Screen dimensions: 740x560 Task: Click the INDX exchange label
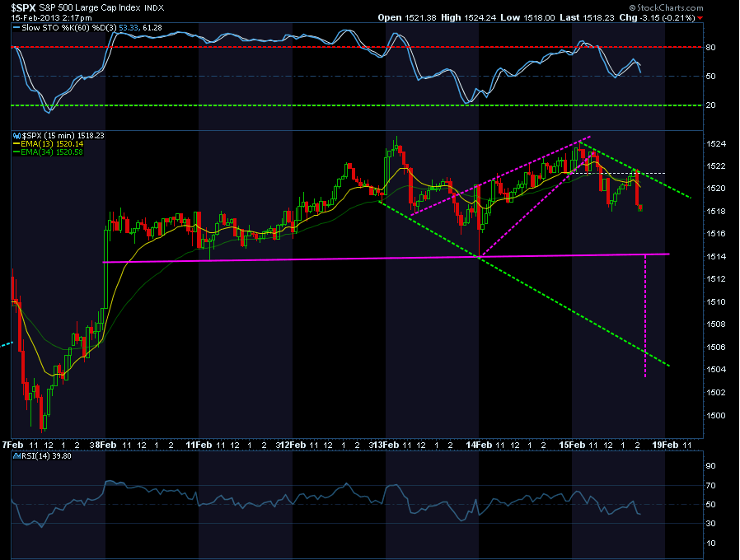(x=154, y=8)
